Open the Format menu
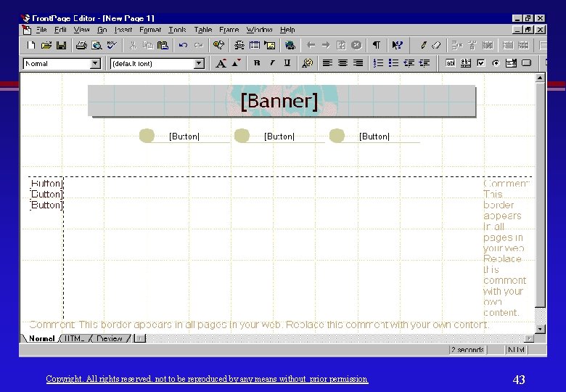The height and width of the screenshot is (392, 566). pyautogui.click(x=150, y=30)
